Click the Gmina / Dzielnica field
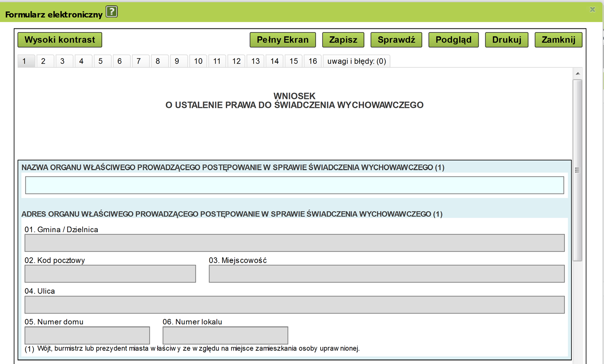604x364 pixels. 295,243
